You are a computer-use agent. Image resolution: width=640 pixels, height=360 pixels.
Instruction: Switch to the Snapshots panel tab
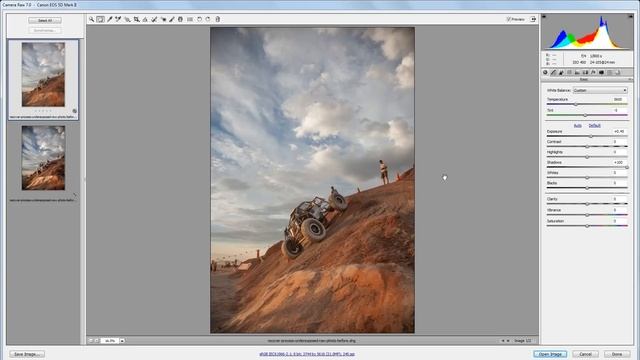click(x=618, y=72)
